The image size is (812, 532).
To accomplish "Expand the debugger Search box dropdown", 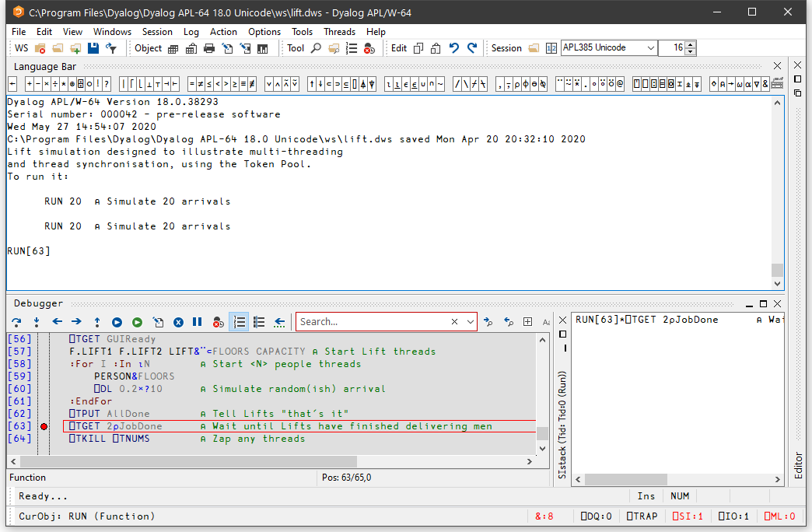I will [470, 321].
